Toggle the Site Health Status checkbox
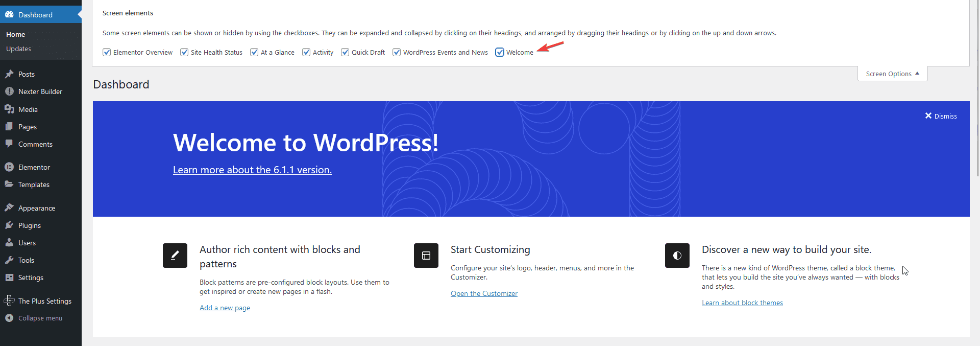The width and height of the screenshot is (980, 346). (184, 52)
